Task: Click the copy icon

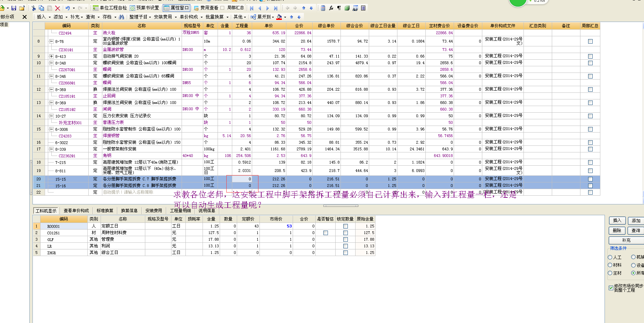Action: (41, 8)
